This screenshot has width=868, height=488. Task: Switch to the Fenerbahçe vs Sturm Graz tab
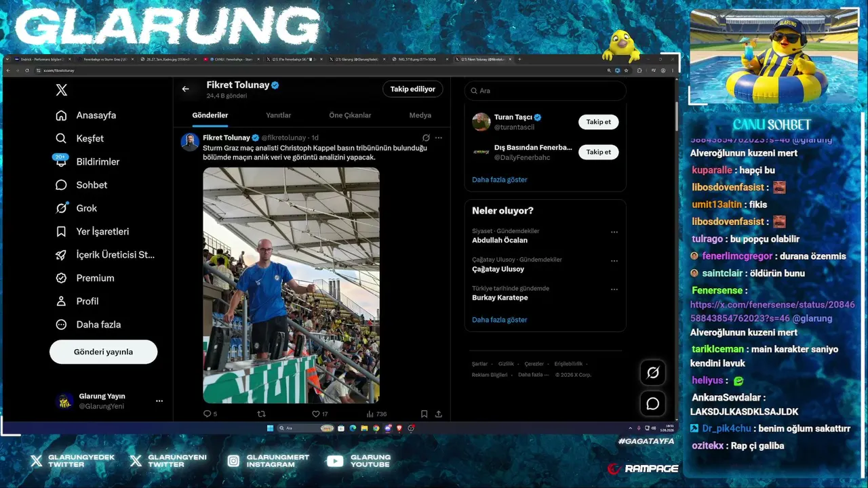pyautogui.click(x=104, y=59)
